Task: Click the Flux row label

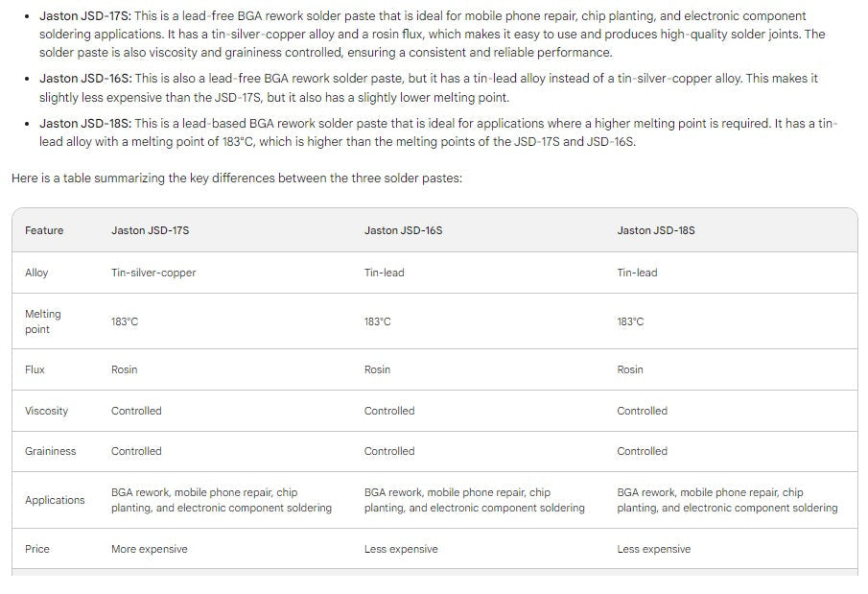Action: [35, 369]
